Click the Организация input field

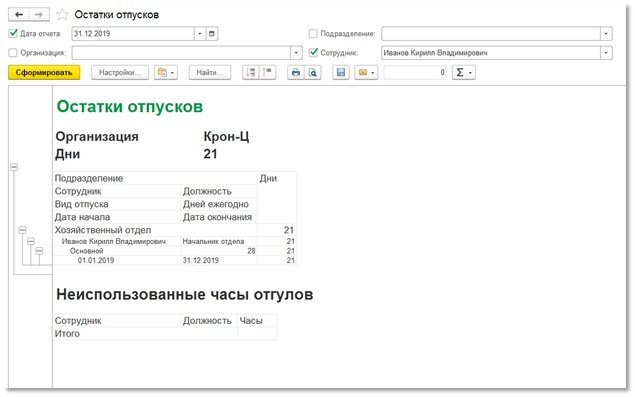pos(181,53)
